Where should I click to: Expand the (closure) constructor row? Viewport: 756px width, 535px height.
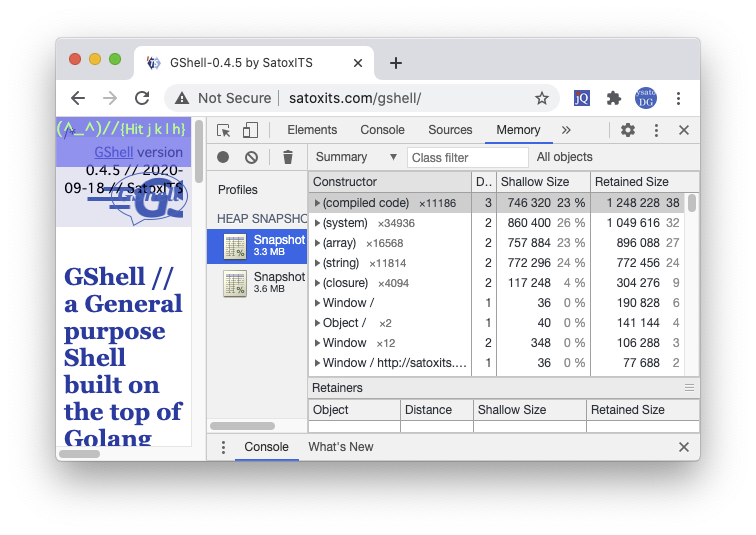click(x=317, y=283)
